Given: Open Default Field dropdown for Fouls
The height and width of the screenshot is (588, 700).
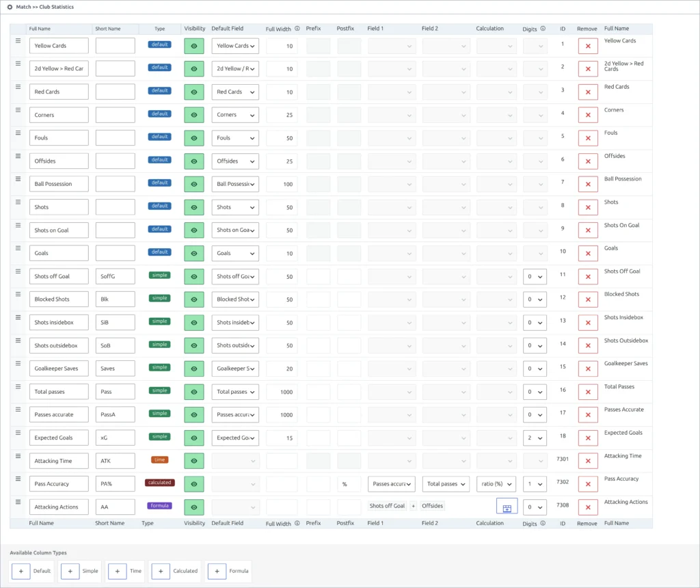Looking at the screenshot, I should (x=235, y=138).
